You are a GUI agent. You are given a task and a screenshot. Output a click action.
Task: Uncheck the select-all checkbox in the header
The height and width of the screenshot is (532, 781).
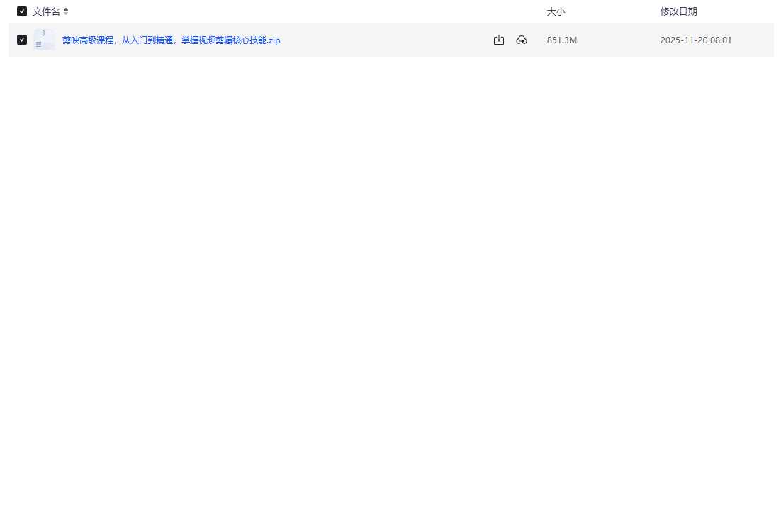[22, 11]
